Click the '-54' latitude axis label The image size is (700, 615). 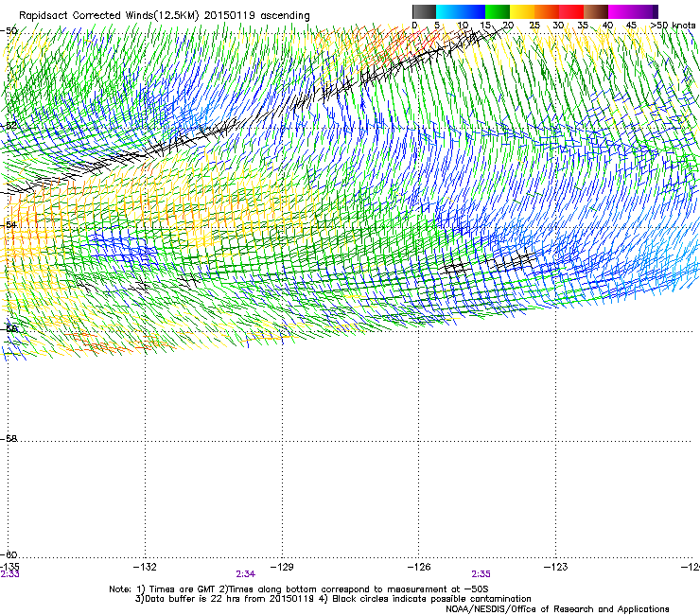[x=9, y=224]
